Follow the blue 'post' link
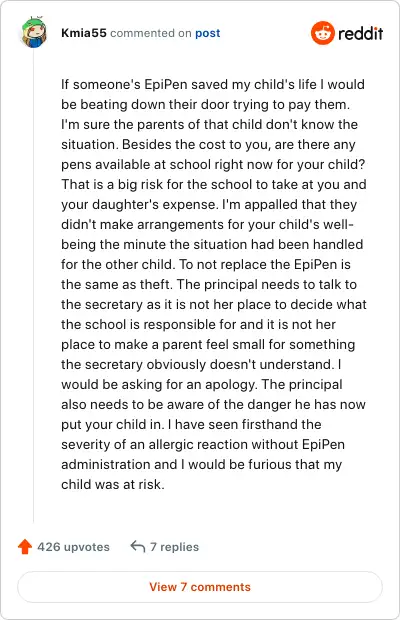The height and width of the screenshot is (620, 400). pos(208,33)
